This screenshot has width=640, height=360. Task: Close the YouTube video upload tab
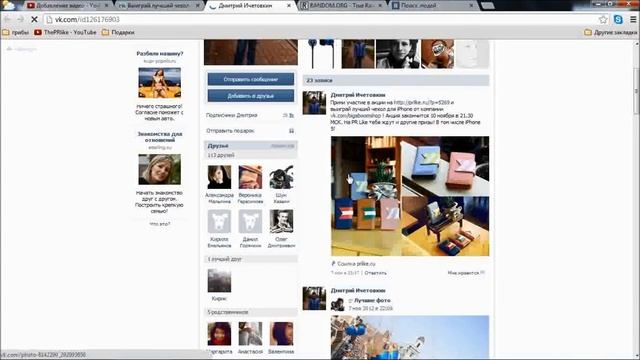(107, 6)
